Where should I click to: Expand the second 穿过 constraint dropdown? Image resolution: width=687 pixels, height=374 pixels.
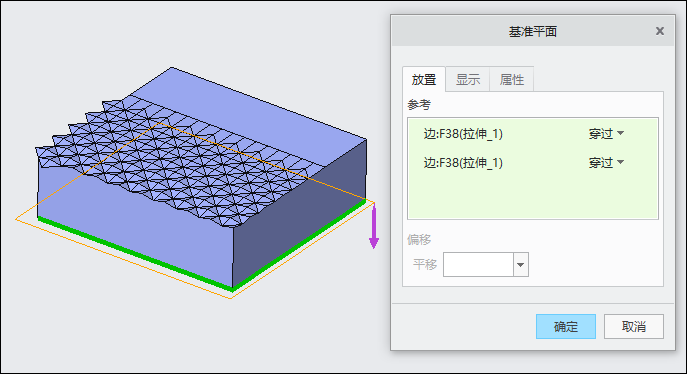pyautogui.click(x=606, y=163)
